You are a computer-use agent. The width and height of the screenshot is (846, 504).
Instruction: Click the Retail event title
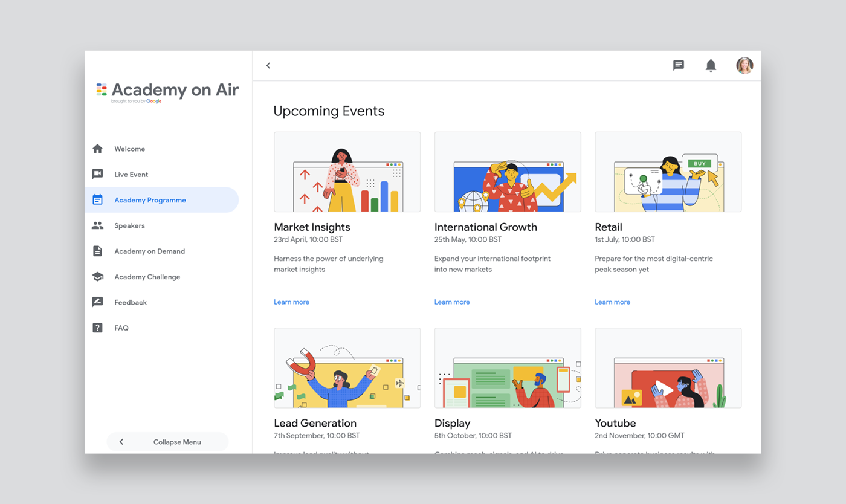(x=609, y=227)
